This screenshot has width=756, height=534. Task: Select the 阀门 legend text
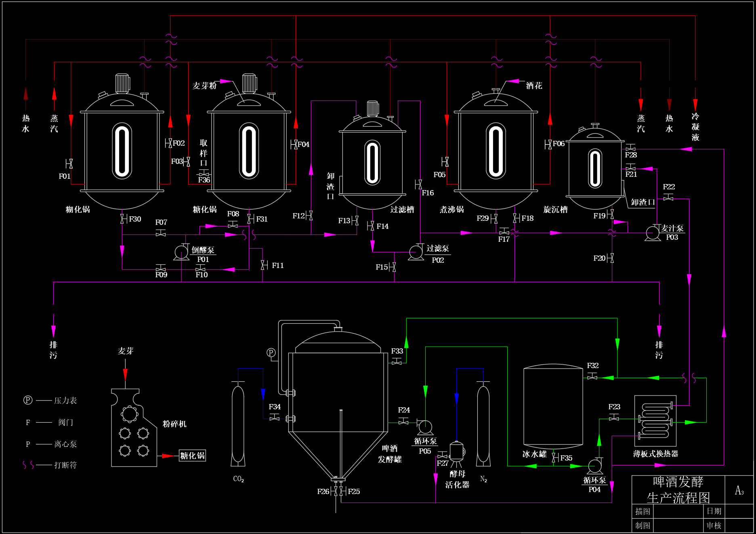(x=65, y=422)
